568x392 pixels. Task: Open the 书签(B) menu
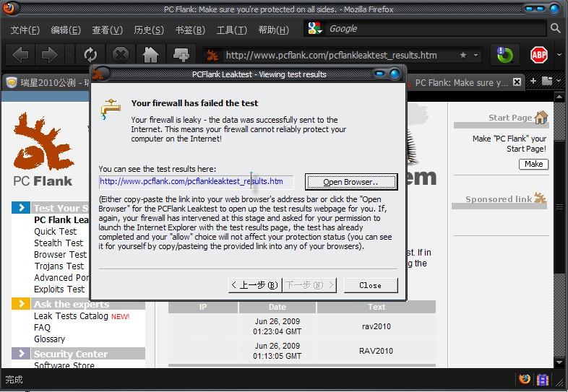[x=190, y=30]
